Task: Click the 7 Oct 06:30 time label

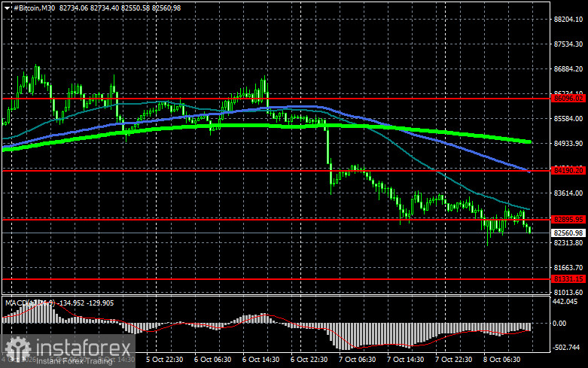Action: click(357, 360)
